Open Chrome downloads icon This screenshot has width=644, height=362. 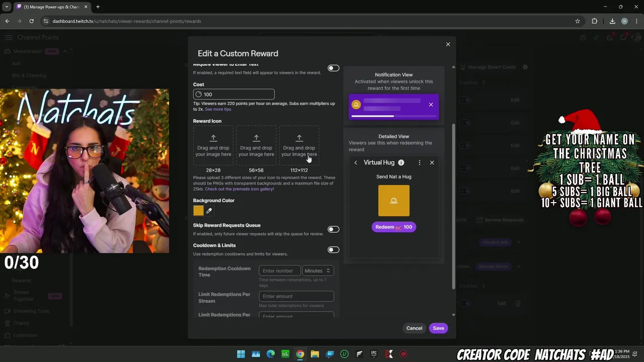(x=612, y=21)
